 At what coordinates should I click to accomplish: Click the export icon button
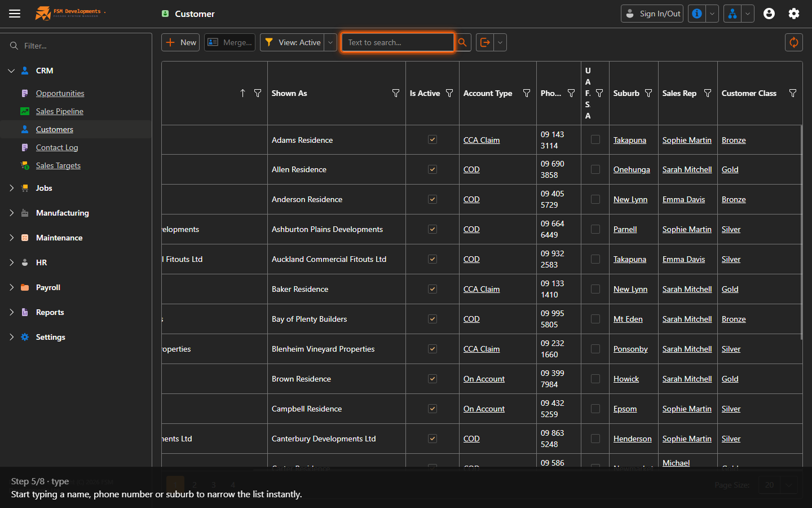485,42
